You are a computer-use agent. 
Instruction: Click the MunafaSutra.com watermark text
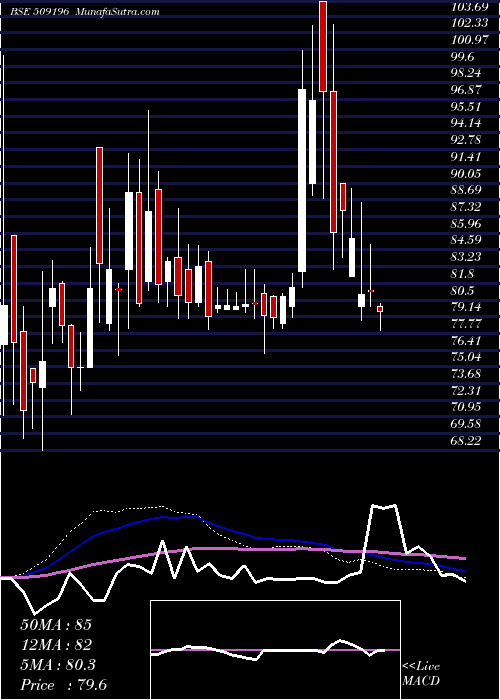click(118, 12)
